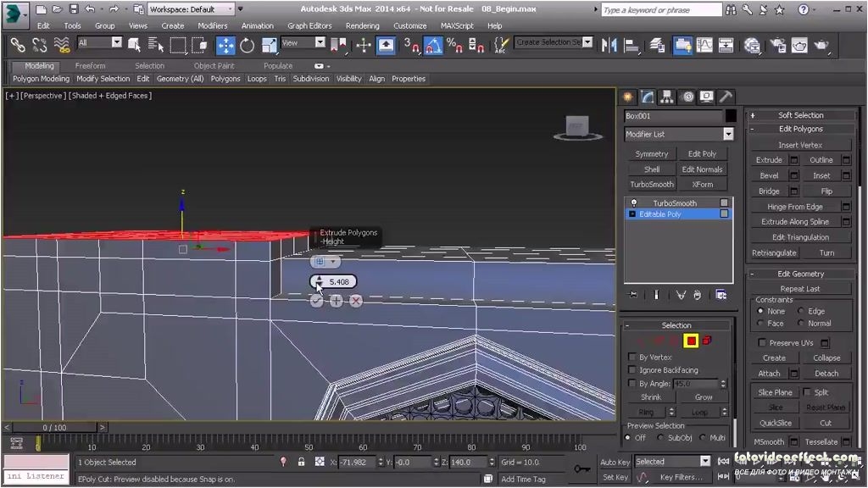Enable the By Angle checkbox
The height and width of the screenshot is (488, 868).
tap(632, 383)
